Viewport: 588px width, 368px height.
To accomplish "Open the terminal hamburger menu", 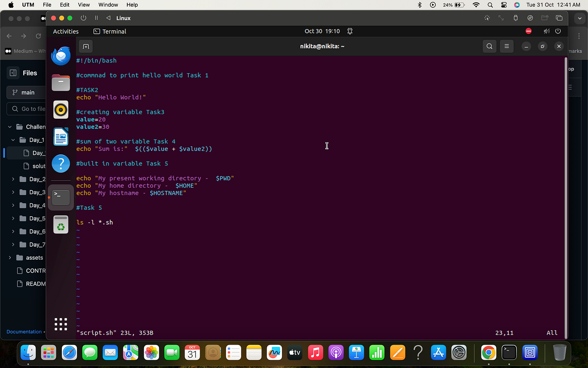I will 507,46.
